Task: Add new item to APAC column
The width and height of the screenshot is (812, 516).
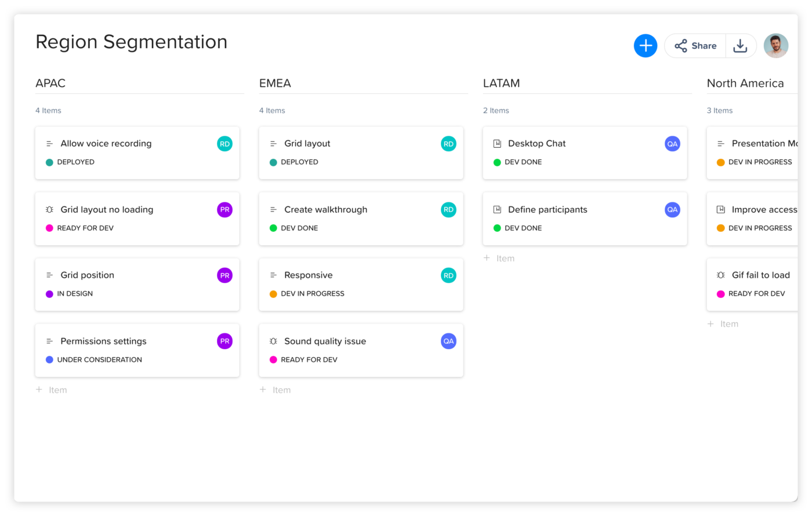Action: tap(52, 390)
